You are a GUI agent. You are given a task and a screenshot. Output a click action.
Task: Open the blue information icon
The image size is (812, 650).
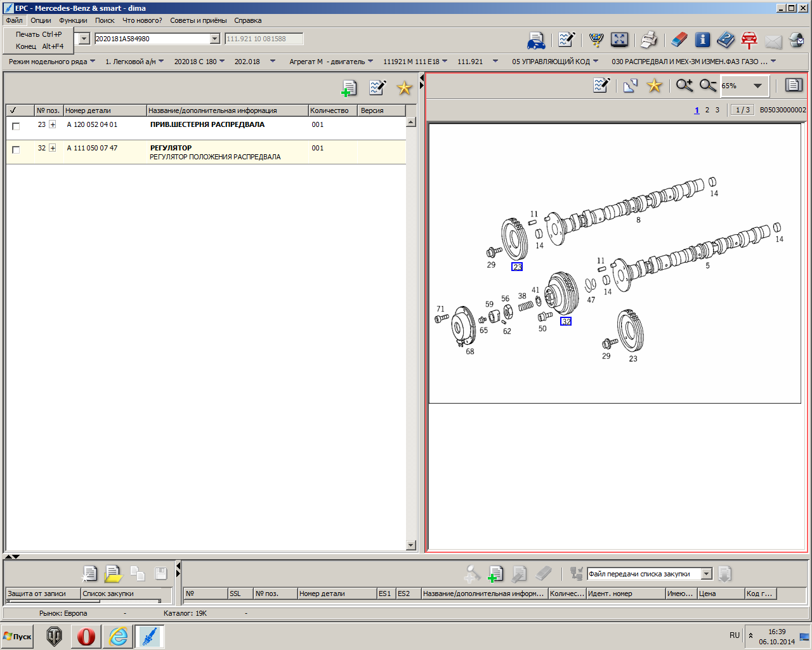(702, 39)
